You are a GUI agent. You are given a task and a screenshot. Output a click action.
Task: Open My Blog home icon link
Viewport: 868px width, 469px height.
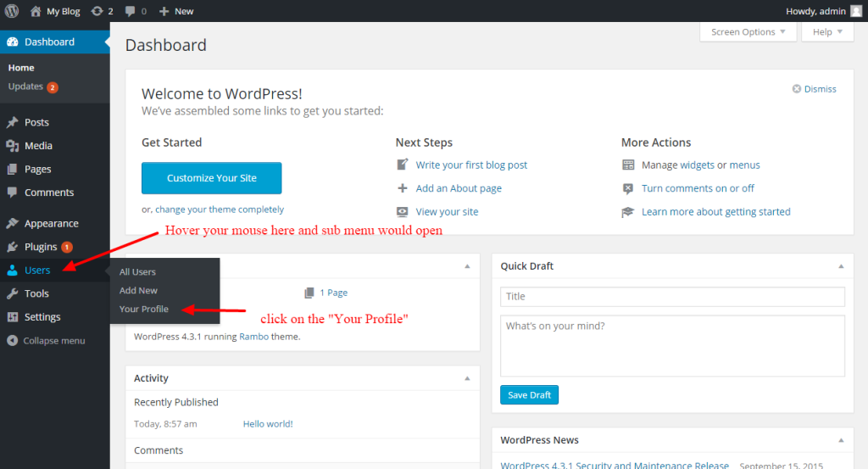(x=36, y=11)
